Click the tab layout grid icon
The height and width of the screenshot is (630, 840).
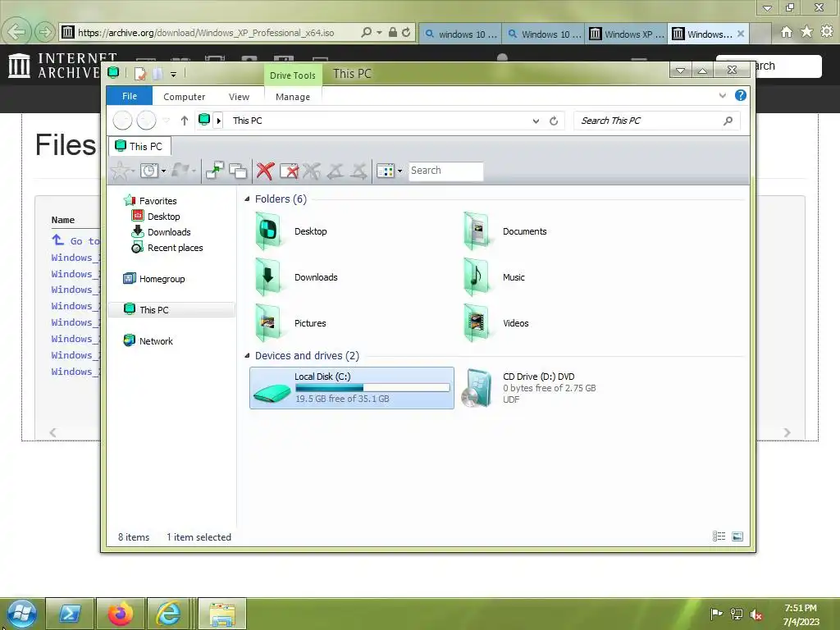tap(385, 171)
